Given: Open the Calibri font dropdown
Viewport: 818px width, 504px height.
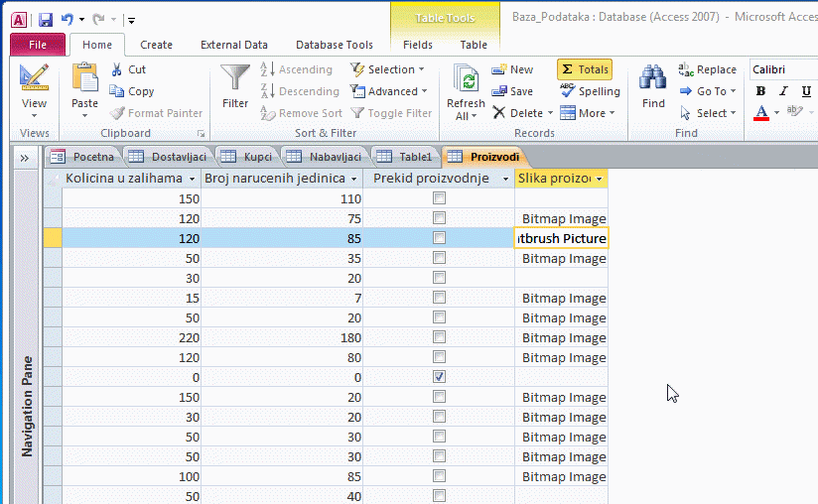Looking at the screenshot, I should (x=782, y=69).
